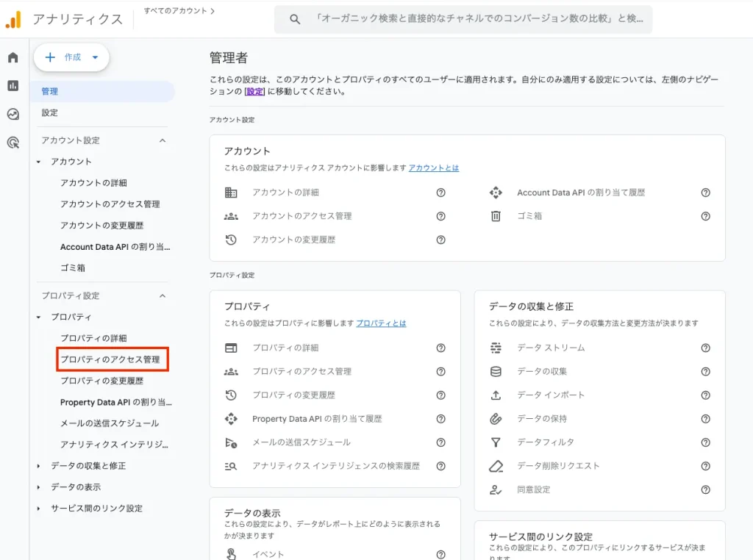The height and width of the screenshot is (560, 753).
Task: Open プロパティのアクセス管理 in sidebar
Action: (x=110, y=359)
